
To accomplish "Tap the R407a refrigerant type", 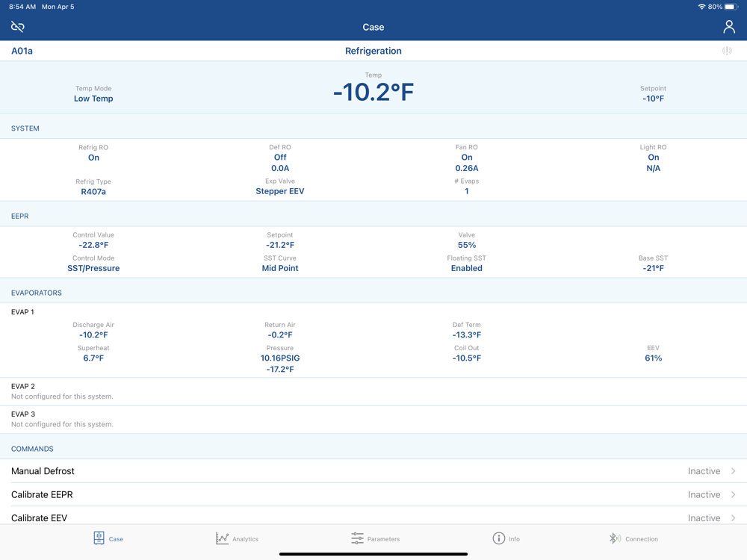I will [93, 191].
